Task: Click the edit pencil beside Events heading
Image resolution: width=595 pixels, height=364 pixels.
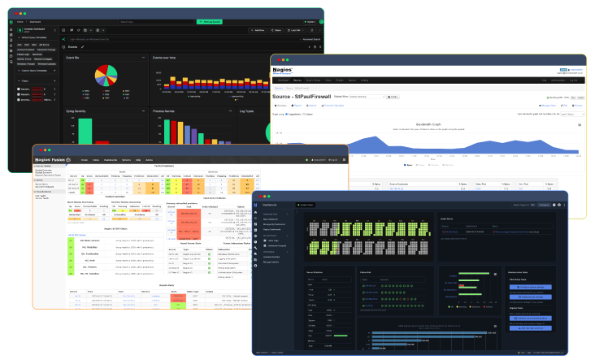Action: click(82, 47)
